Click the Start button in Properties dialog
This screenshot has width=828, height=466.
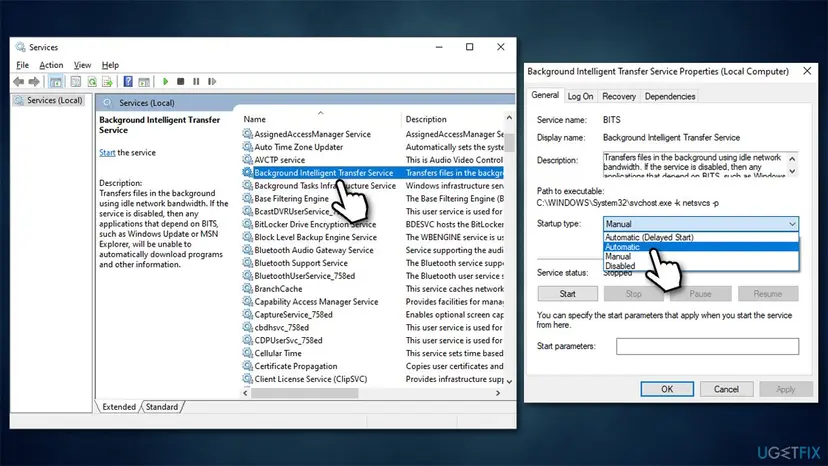coord(568,294)
